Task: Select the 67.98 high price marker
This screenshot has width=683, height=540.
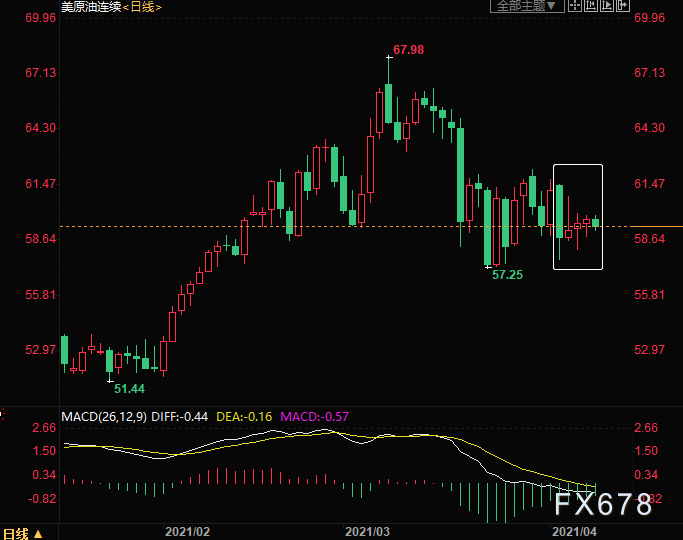Action: pyautogui.click(x=408, y=50)
